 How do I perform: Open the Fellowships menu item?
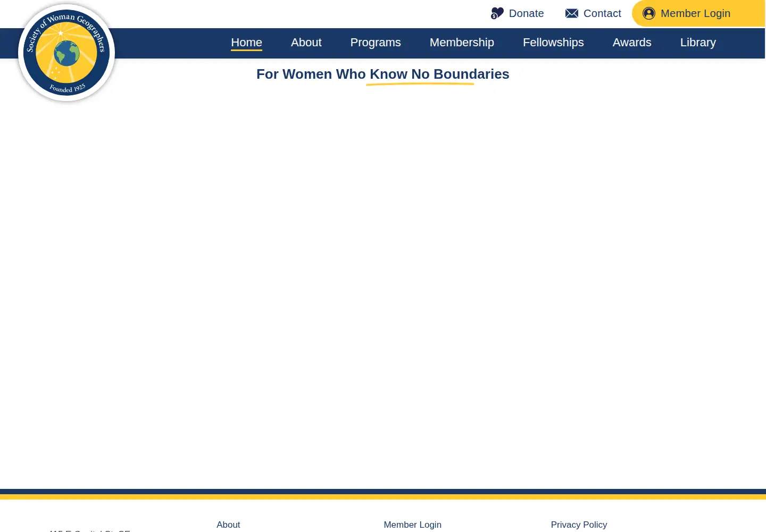click(x=553, y=43)
